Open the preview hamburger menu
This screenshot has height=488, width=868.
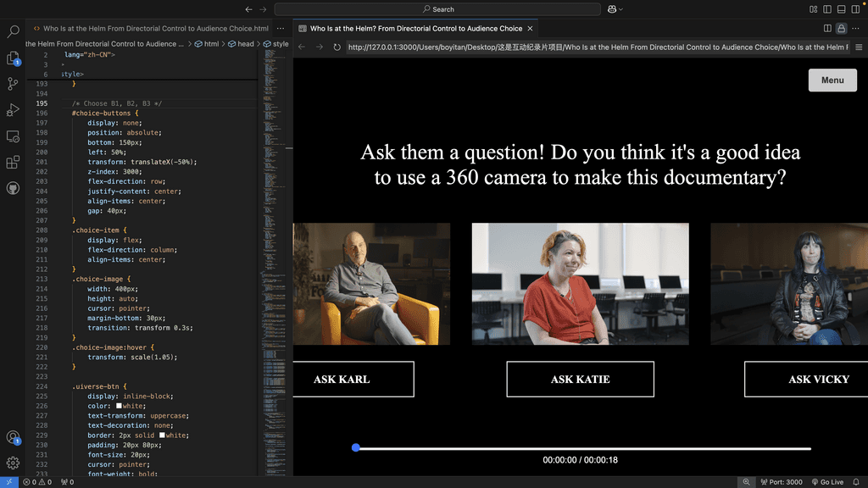[x=859, y=47]
